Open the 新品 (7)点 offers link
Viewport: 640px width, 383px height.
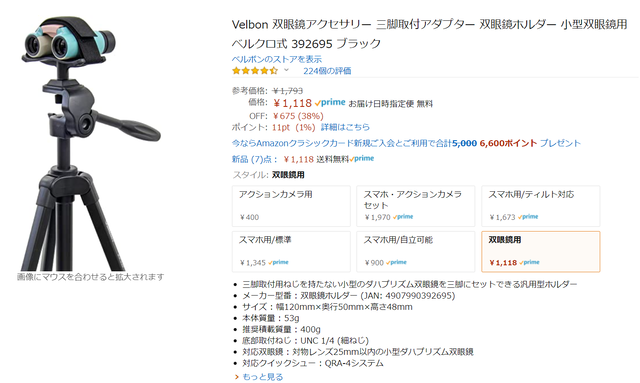[255, 159]
